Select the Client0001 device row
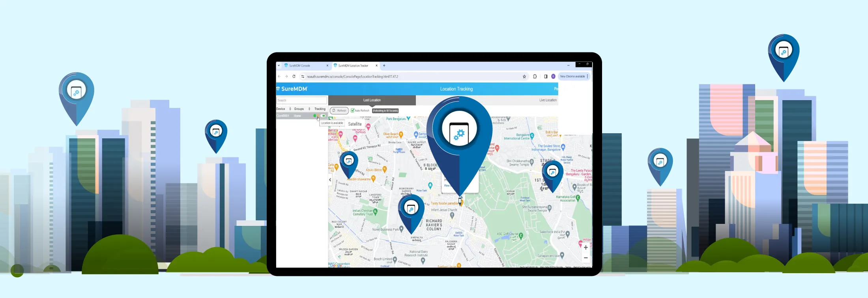 click(x=301, y=116)
